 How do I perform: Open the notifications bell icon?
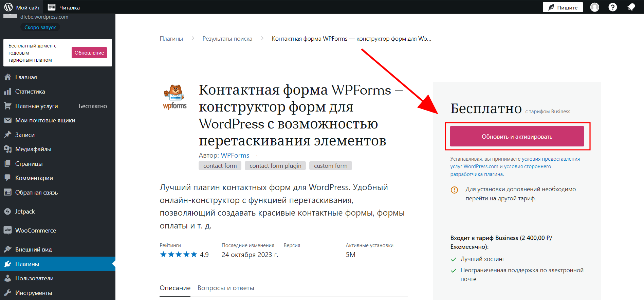(631, 7)
